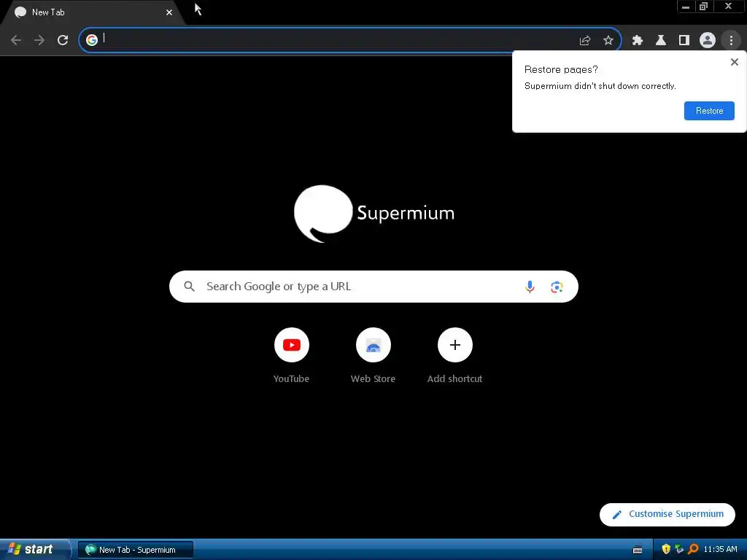This screenshot has width=747, height=560.
Task: Open the Web Store shortcut
Action: pyautogui.click(x=373, y=345)
